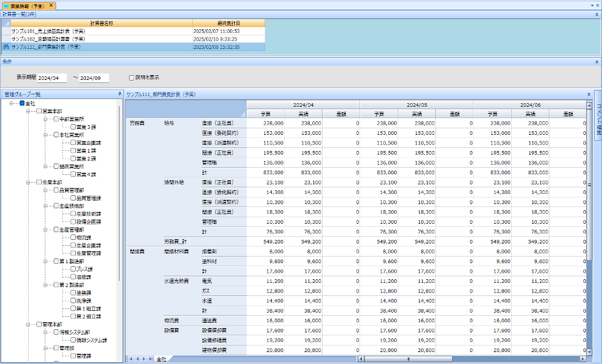The width and height of the screenshot is (602, 364).
Task: Select row サンプル111_部門費集計表（予実）
Action: click(x=133, y=47)
